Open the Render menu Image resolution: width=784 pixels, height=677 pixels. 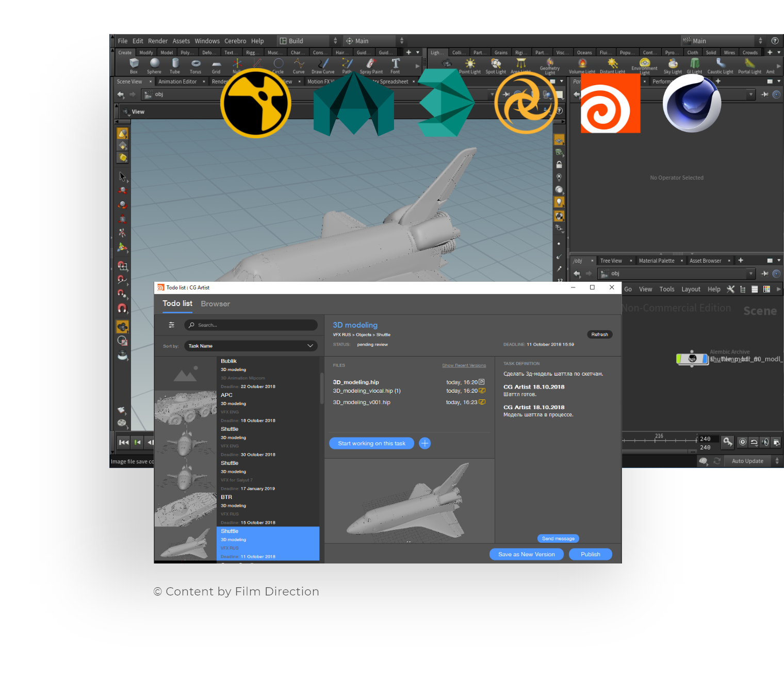[158, 41]
